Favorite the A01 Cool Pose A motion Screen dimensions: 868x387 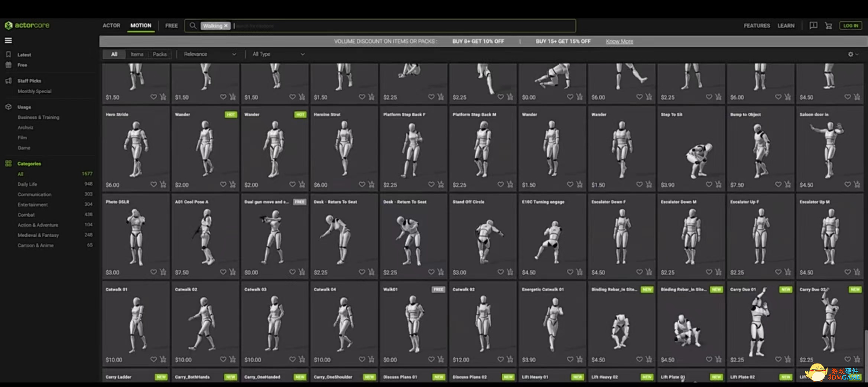coord(223,272)
